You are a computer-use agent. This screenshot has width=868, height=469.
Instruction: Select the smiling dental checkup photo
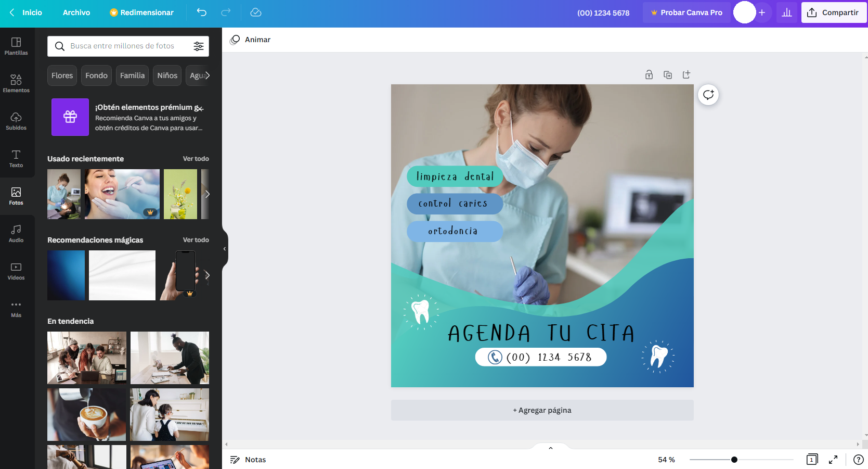(122, 194)
